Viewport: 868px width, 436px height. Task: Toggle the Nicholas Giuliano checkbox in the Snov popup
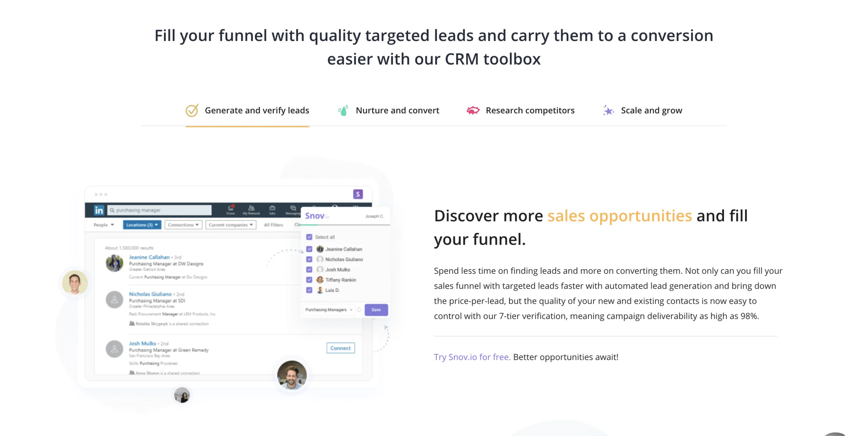click(x=309, y=259)
